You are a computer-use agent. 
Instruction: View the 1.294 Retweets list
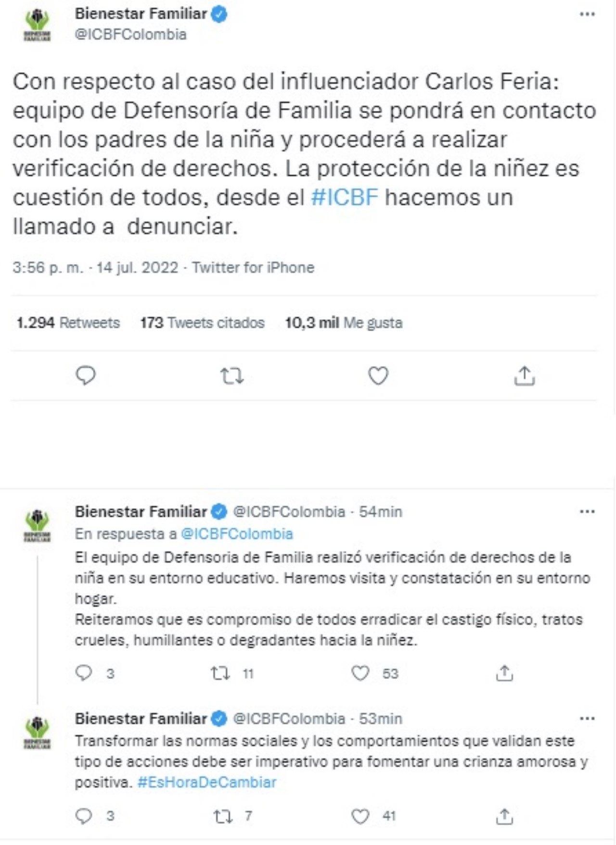68,323
